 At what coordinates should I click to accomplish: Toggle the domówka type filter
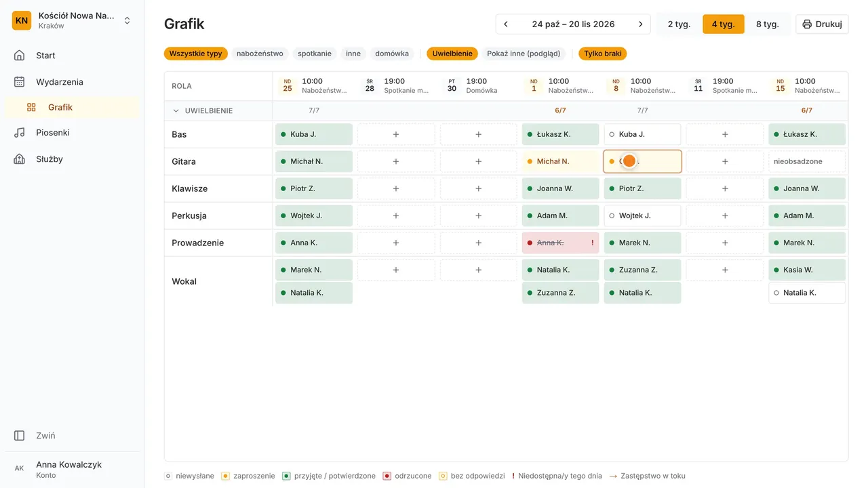click(392, 54)
